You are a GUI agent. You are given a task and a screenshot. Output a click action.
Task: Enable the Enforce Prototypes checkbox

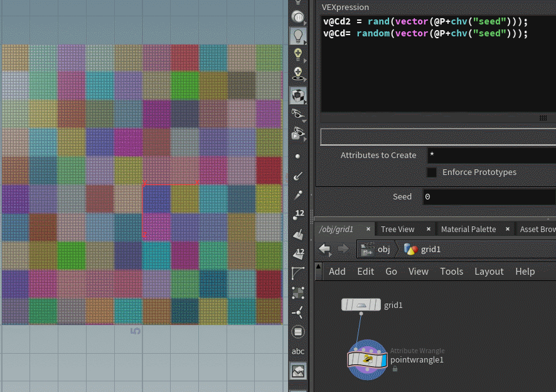432,172
